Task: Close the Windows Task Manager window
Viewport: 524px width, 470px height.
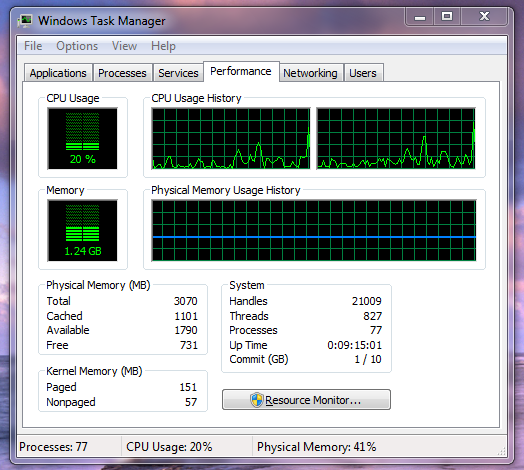Action: click(x=485, y=17)
